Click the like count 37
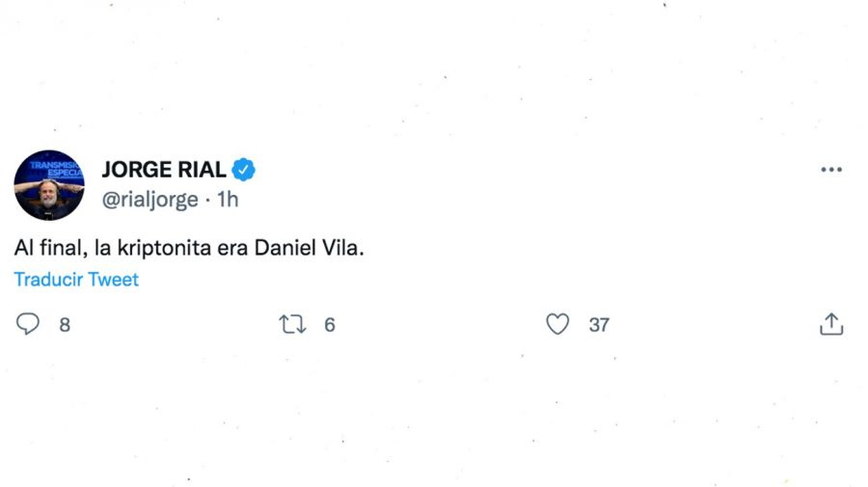Image resolution: width=868 pixels, height=487 pixels. [x=598, y=325]
